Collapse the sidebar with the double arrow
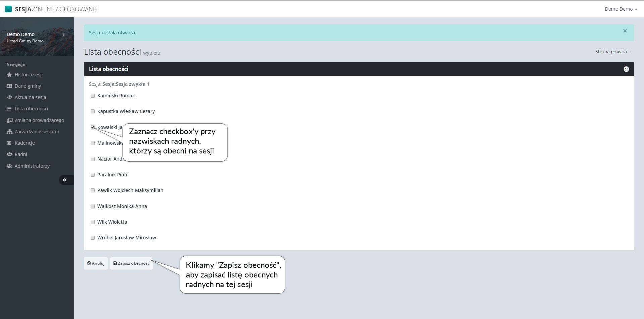The image size is (644, 319). pyautogui.click(x=65, y=180)
